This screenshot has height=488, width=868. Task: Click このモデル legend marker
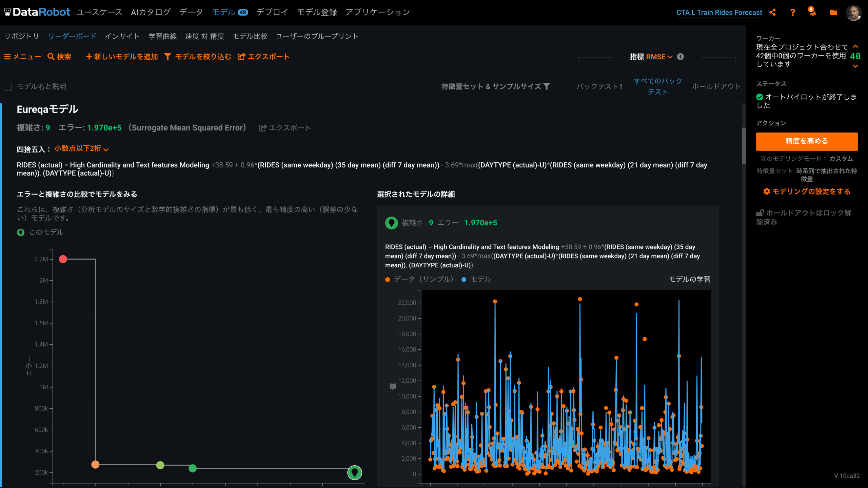(21, 232)
